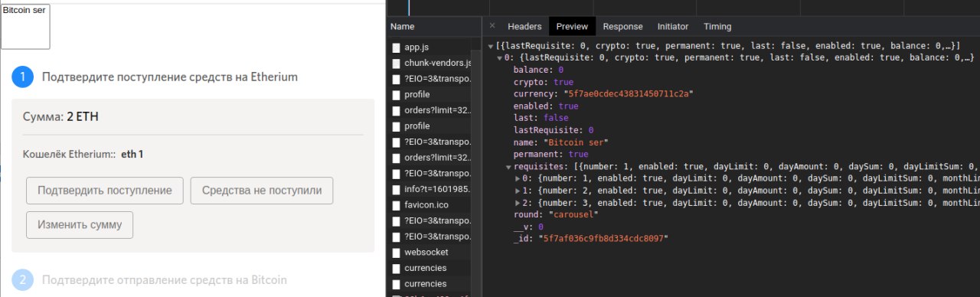This screenshot has width=980, height=297.
Task: Click the Сумма: 2 ETH text
Action: [x=60, y=117]
